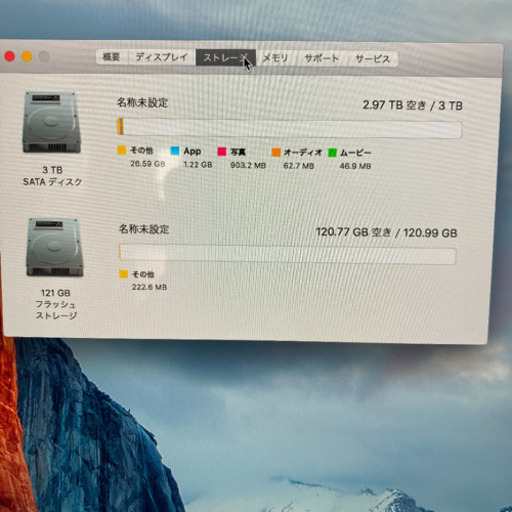Click the 名称未設定 name of the flash storage
The height and width of the screenshot is (512, 512).
click(x=144, y=229)
